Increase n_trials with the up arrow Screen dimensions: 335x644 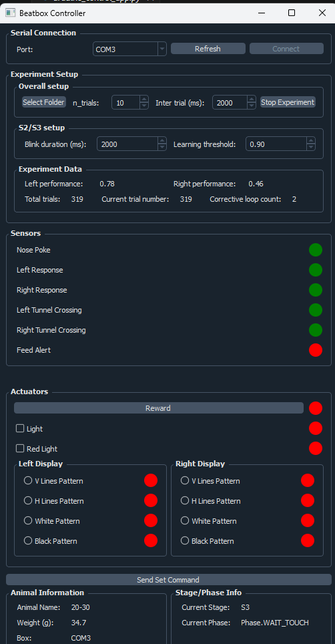click(x=144, y=99)
